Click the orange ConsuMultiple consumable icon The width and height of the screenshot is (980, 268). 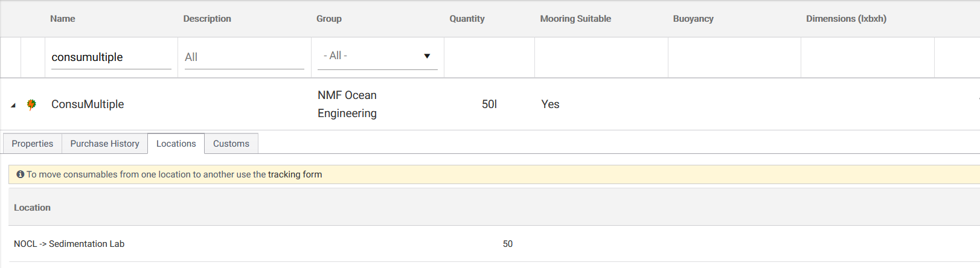point(31,104)
